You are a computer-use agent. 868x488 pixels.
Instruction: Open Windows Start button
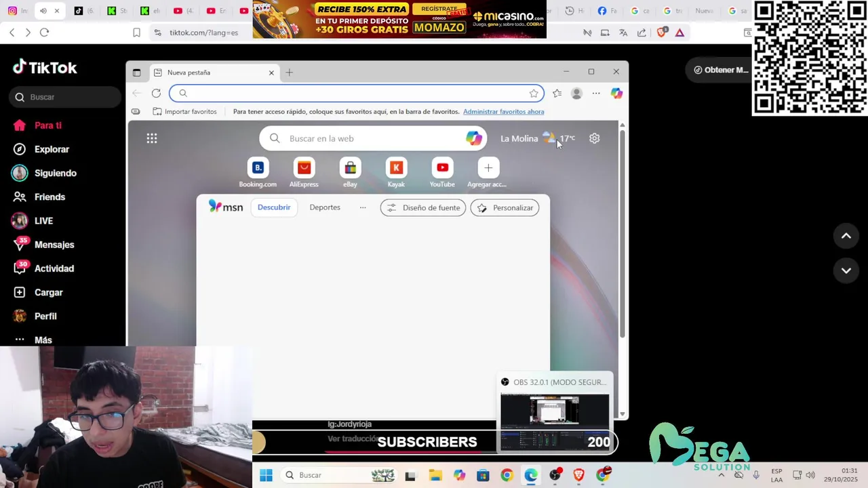(266, 475)
